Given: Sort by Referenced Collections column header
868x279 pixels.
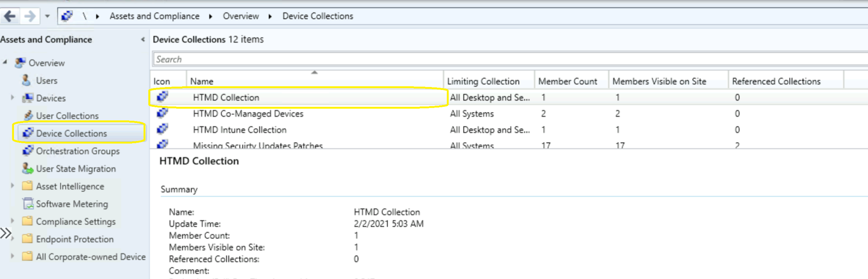Looking at the screenshot, I should click(786, 81).
